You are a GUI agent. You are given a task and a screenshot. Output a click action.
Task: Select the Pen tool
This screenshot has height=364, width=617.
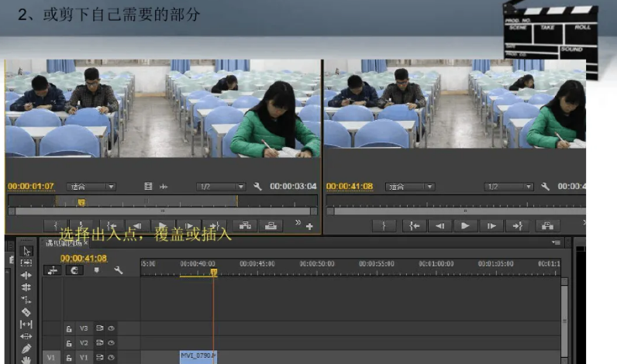26,349
